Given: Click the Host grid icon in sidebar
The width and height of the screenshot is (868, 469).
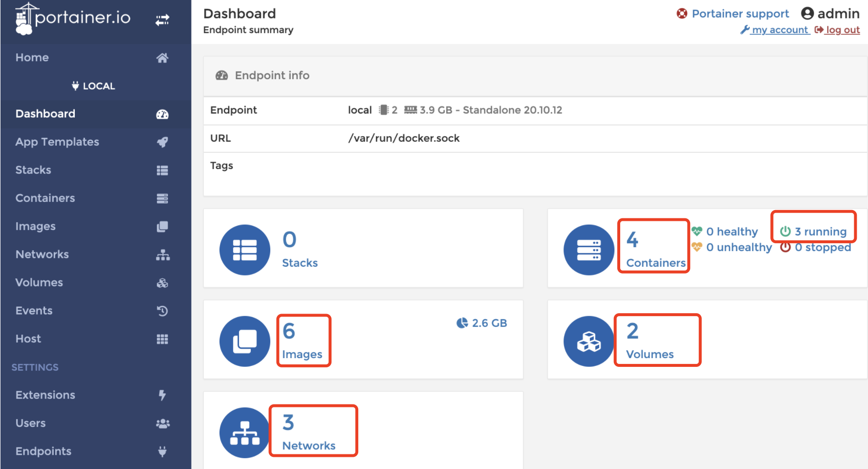Looking at the screenshot, I should 162,339.
